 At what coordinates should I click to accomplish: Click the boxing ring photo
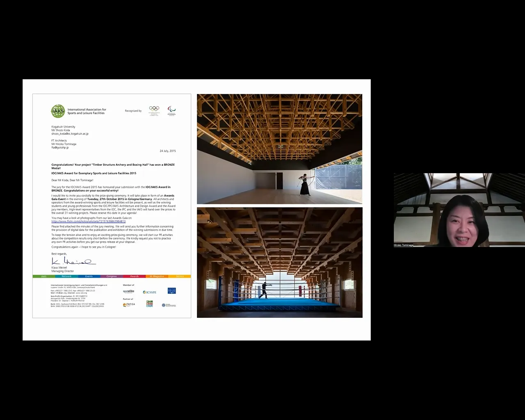279,262
